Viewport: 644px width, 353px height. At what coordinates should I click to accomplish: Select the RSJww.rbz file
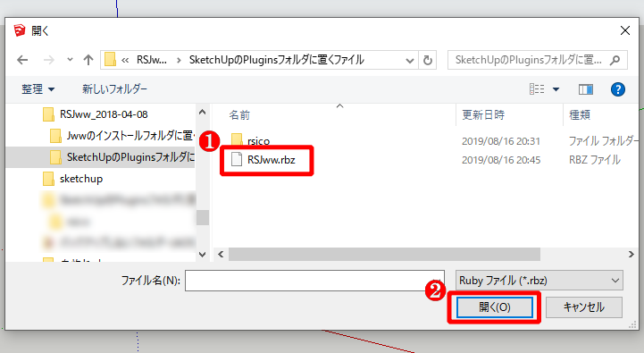tap(271, 160)
